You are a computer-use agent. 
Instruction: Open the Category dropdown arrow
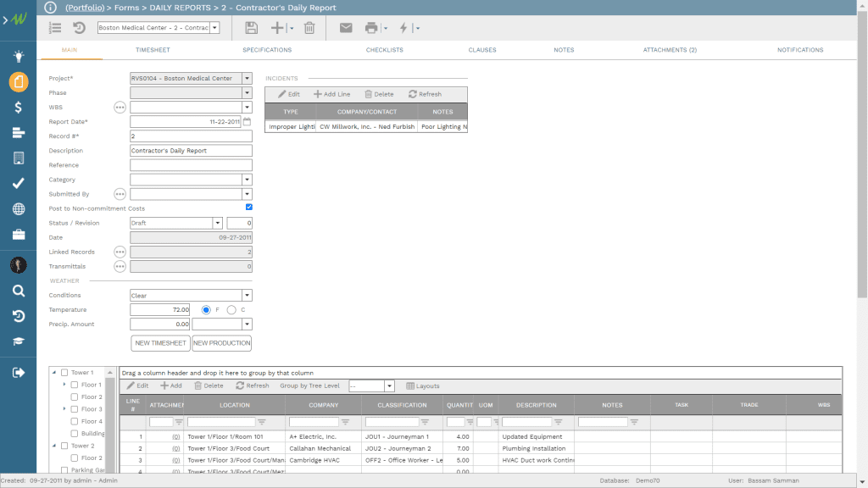[x=247, y=180]
